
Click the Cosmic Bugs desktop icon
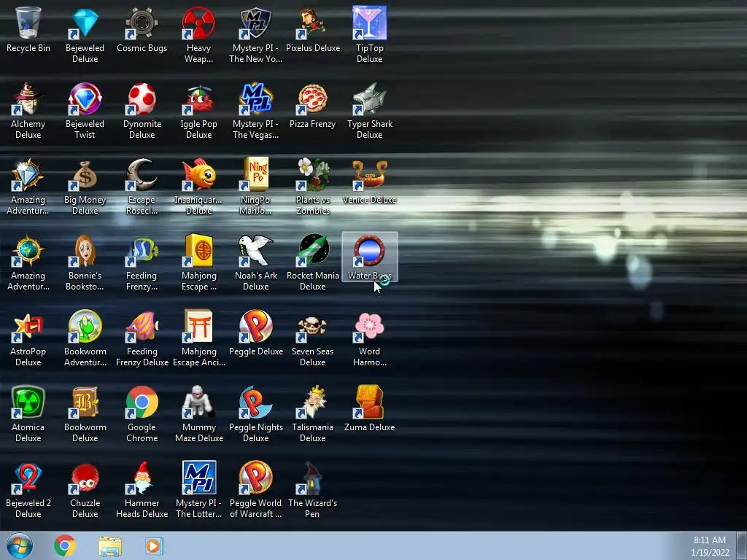142,23
